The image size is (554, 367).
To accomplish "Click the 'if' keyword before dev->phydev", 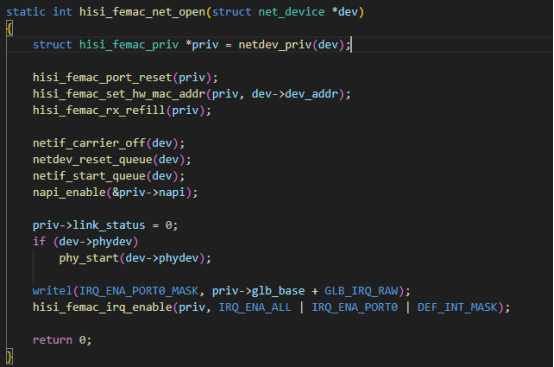I will (39, 242).
